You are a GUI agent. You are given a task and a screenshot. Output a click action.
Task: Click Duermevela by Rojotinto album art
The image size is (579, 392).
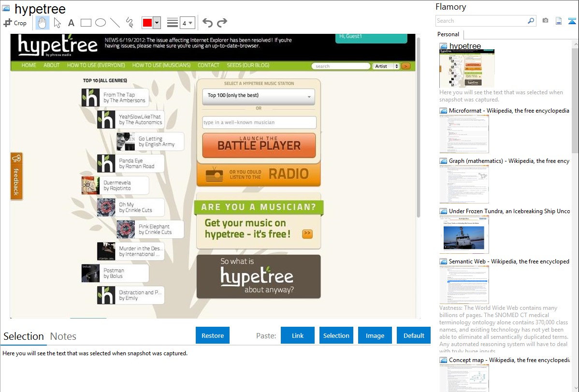pos(90,186)
